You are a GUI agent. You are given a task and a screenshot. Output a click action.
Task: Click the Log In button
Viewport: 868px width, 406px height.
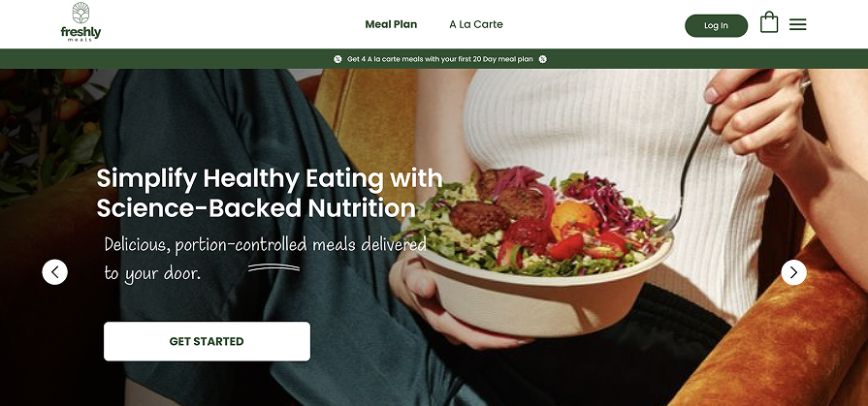click(x=717, y=25)
